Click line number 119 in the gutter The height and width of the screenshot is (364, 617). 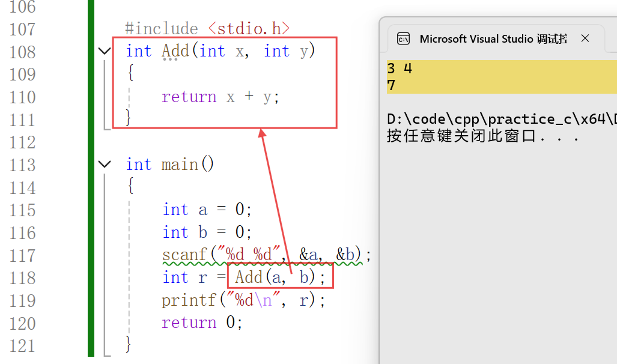(22, 301)
